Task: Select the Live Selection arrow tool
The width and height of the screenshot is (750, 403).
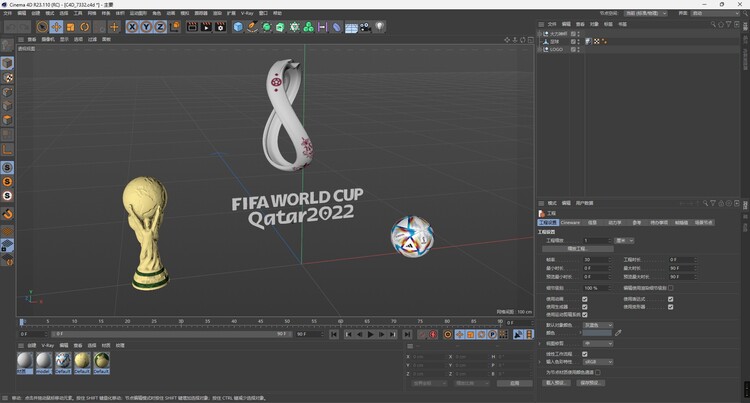Action: pos(42,27)
